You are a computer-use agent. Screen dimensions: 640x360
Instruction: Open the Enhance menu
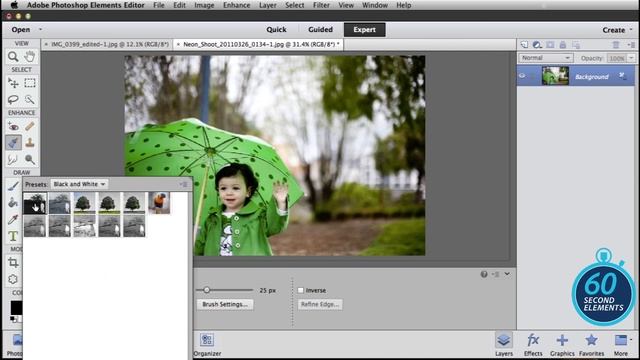click(x=236, y=5)
